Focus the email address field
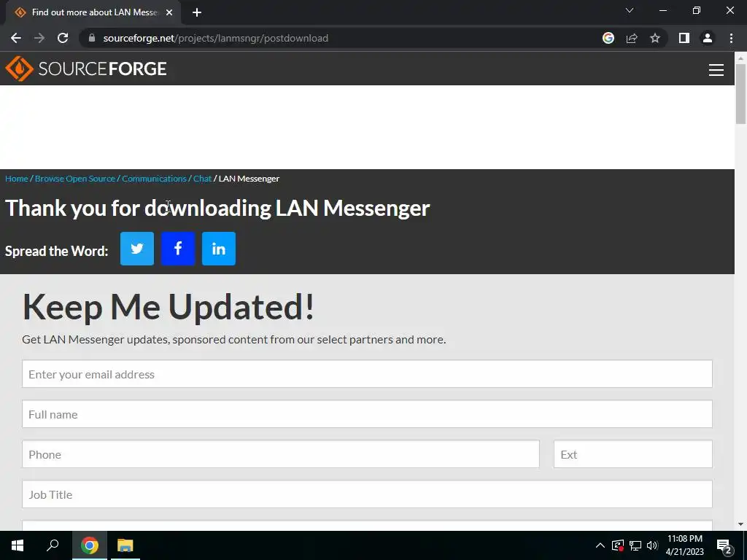The width and height of the screenshot is (747, 560). tap(367, 374)
